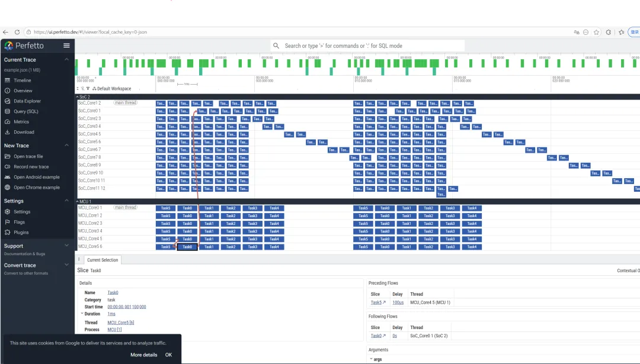The width and height of the screenshot is (640, 364).
Task: Click the SoC_Core1 2 track label
Action: tap(89, 103)
